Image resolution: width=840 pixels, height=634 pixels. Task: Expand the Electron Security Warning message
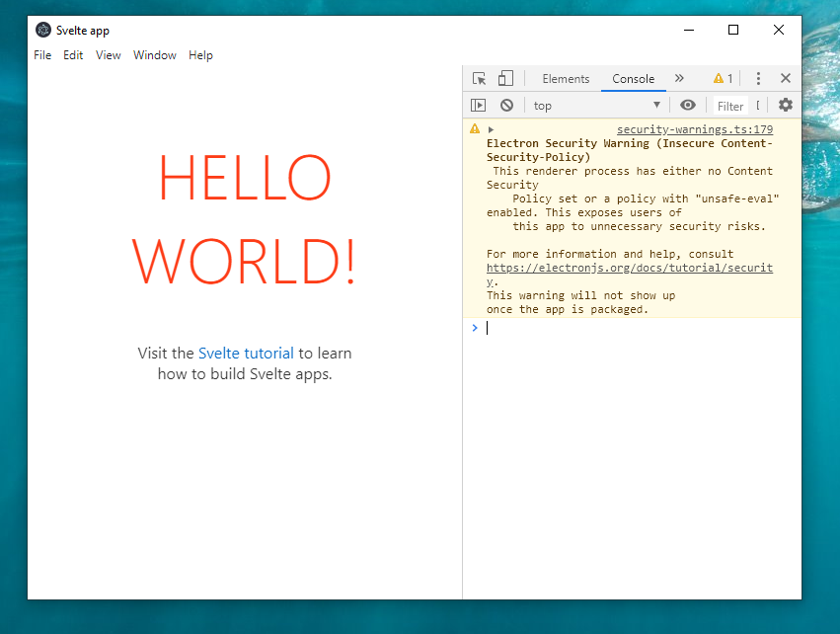pyautogui.click(x=491, y=128)
